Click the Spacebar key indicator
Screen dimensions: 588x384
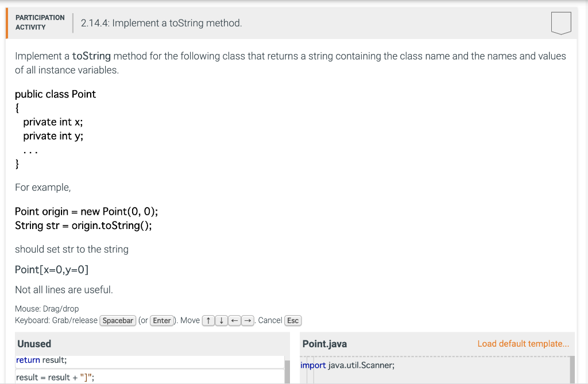click(118, 320)
